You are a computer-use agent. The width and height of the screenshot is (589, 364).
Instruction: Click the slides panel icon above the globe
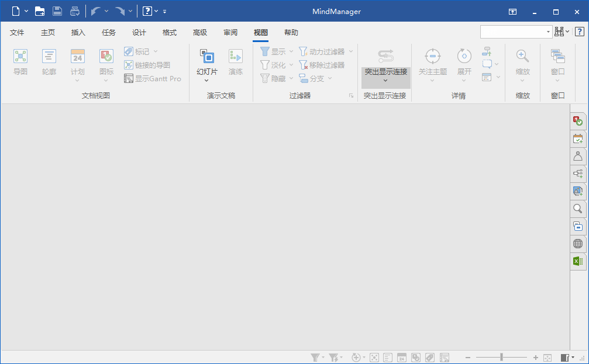tap(578, 226)
